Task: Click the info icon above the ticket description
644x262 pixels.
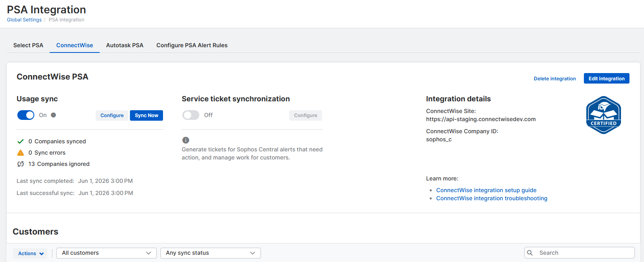Action: (186, 140)
